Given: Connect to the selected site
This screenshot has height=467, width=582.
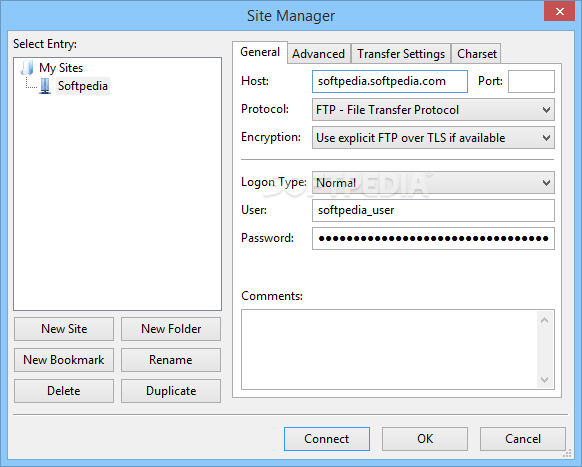Looking at the screenshot, I should pos(327,439).
